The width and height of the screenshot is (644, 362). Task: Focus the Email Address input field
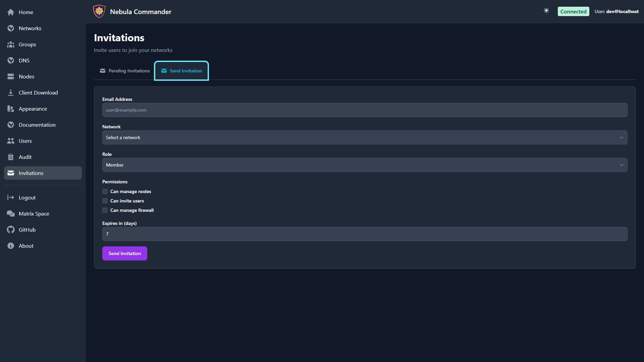coord(365,110)
